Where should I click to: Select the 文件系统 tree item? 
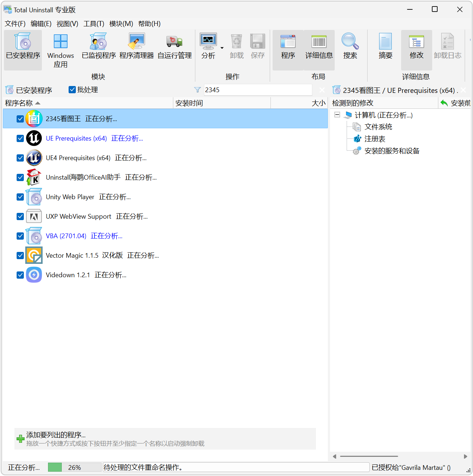378,126
